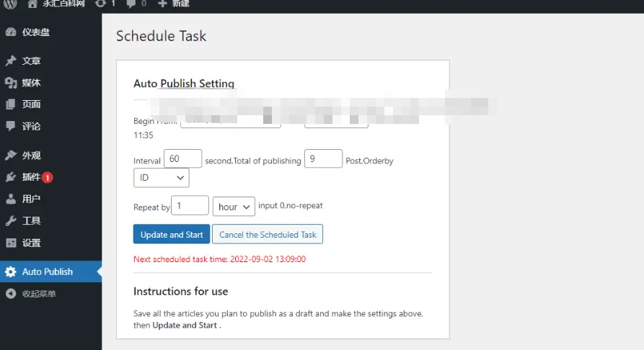Click the Instructions for use heading

pos(181,292)
